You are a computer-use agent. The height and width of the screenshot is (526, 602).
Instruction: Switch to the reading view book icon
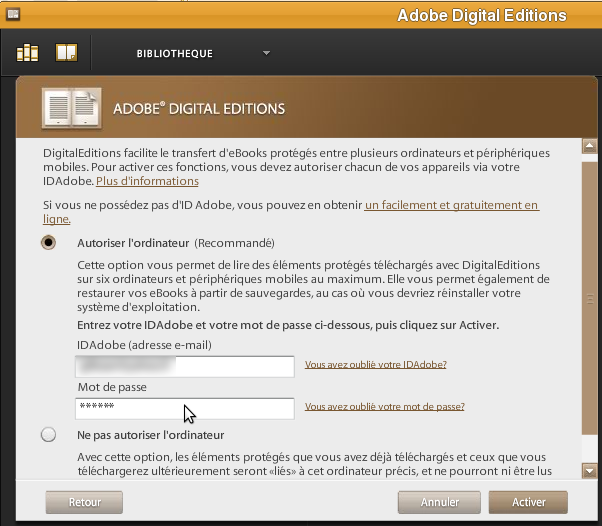[66, 53]
